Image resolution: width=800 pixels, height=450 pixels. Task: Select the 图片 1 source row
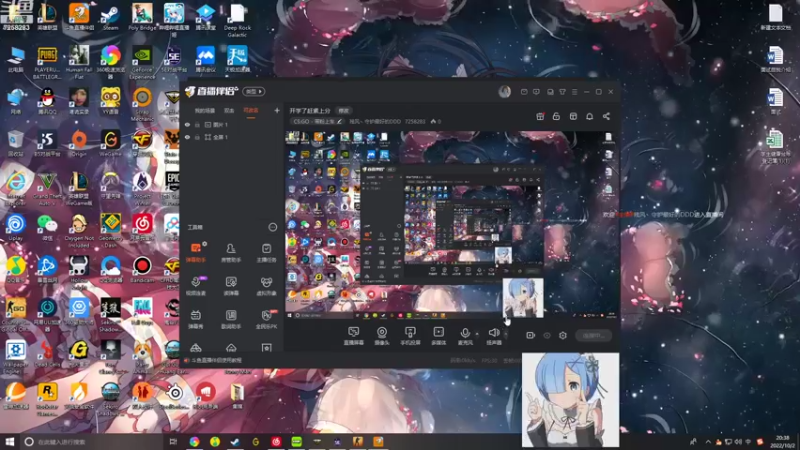[x=232, y=124]
